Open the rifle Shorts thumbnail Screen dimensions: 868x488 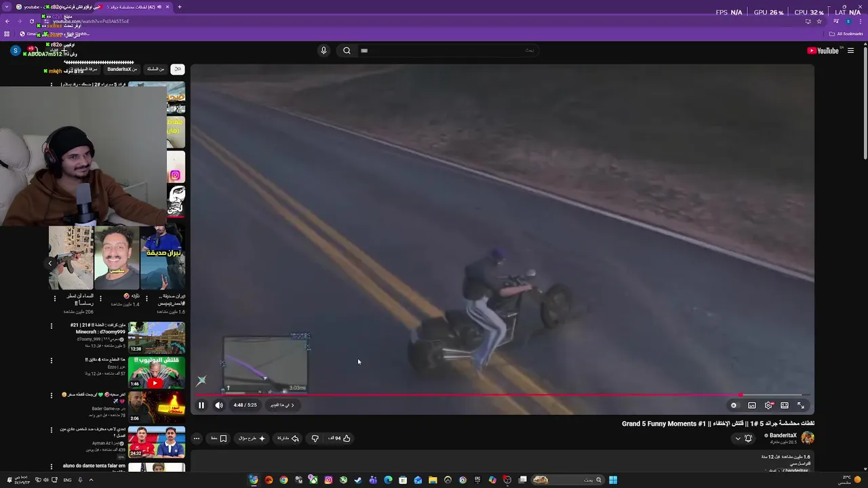[x=71, y=258]
